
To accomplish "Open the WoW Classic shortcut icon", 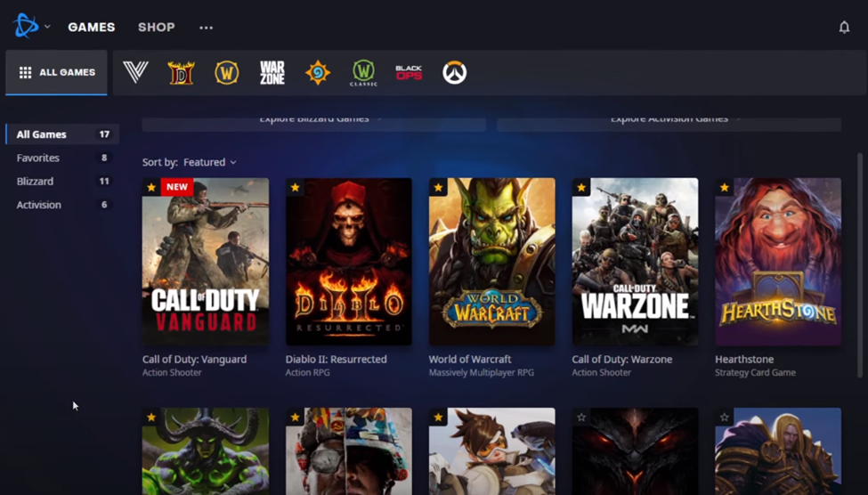I will click(363, 72).
